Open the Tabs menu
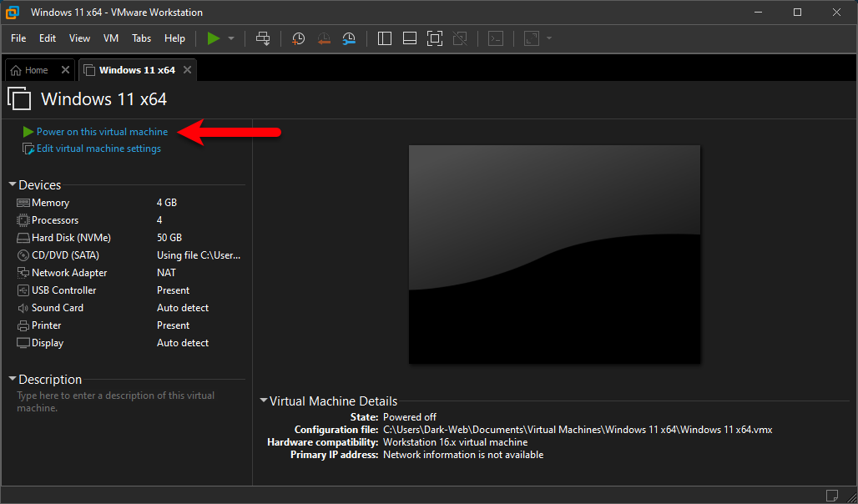Screen dimensions: 858x504 click(x=142, y=38)
